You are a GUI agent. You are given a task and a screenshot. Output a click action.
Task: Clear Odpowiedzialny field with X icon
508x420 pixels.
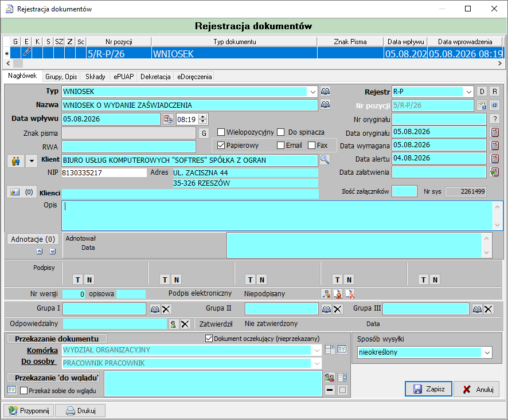[x=185, y=324]
